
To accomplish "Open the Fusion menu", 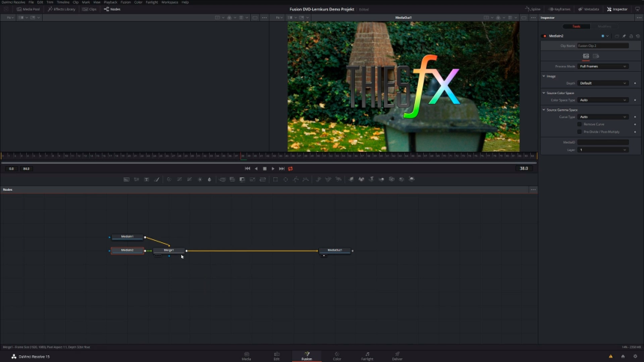I will tap(125, 2).
